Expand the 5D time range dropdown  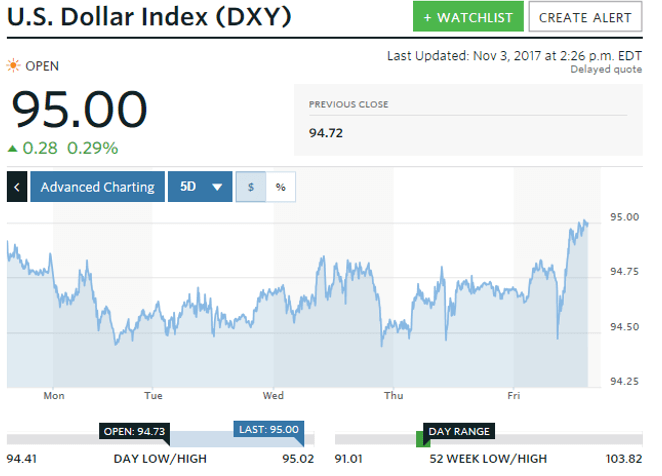pos(199,187)
